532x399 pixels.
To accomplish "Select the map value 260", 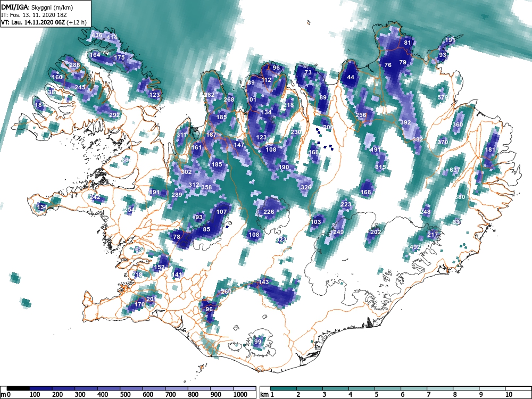I will (x=226, y=292).
